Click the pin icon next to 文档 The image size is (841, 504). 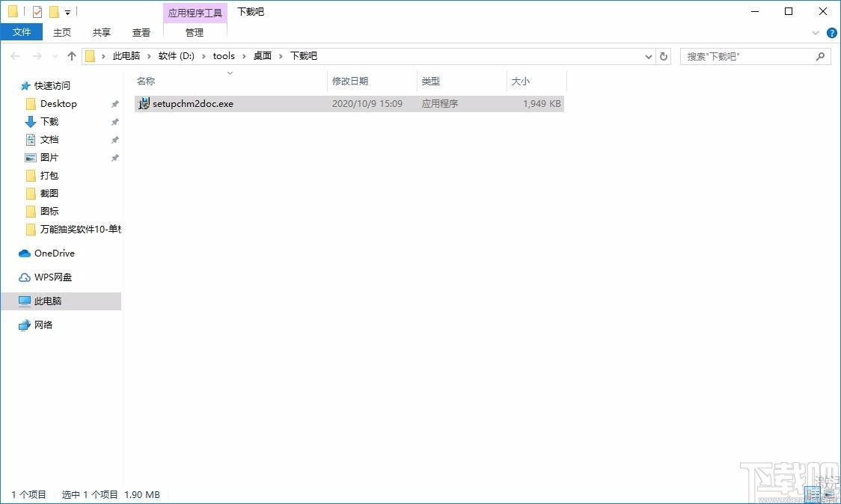point(114,140)
